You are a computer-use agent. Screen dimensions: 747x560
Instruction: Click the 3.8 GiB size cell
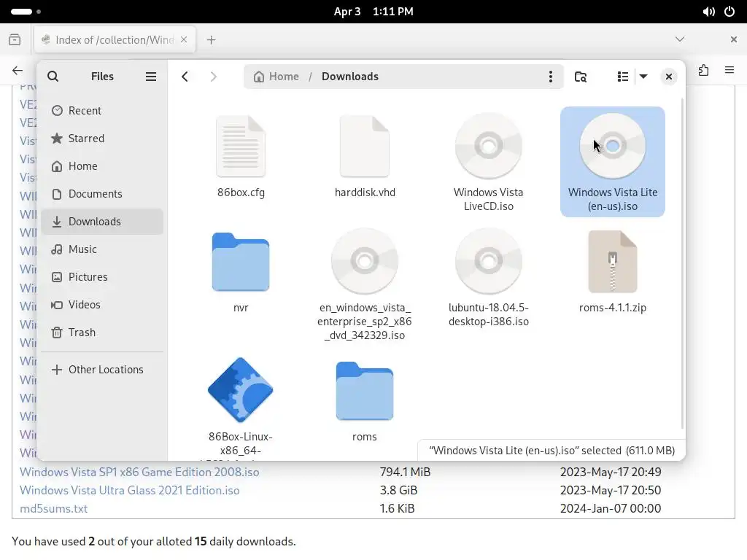(x=398, y=490)
